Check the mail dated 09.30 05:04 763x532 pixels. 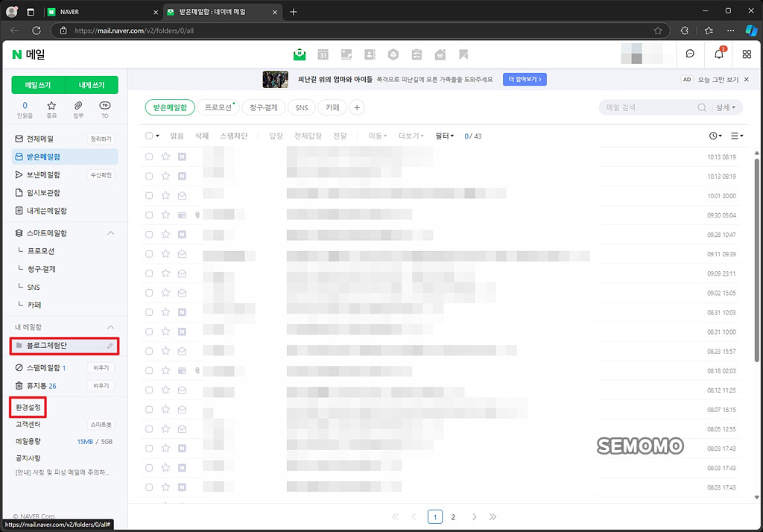click(x=149, y=215)
